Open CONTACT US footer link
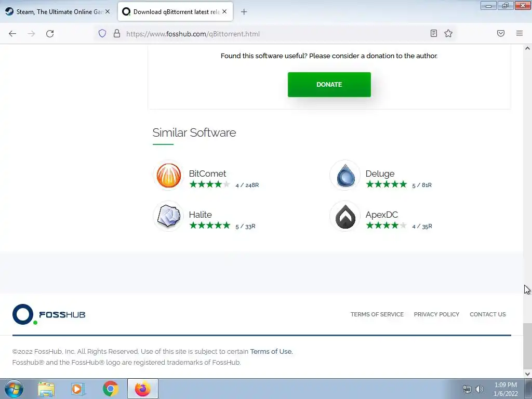This screenshot has height=399, width=532. pyautogui.click(x=487, y=314)
